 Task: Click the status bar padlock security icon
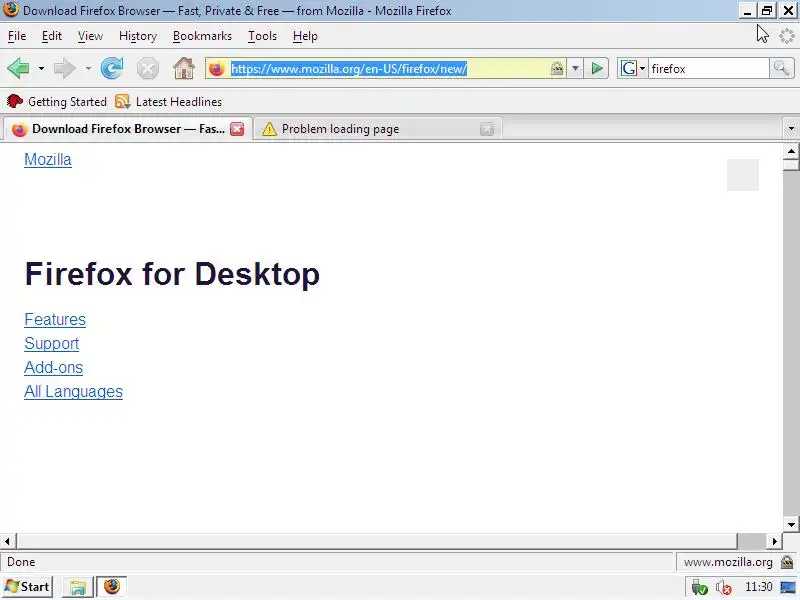787,562
